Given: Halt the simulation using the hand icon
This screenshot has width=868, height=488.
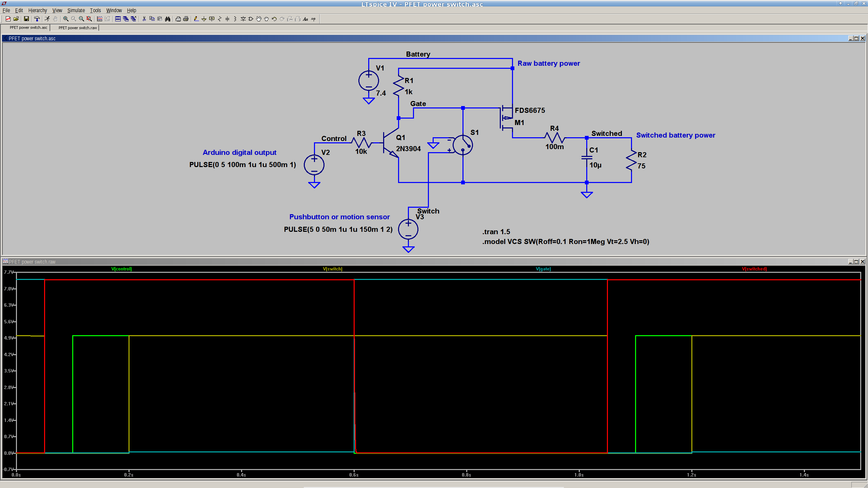Looking at the screenshot, I should [55, 19].
